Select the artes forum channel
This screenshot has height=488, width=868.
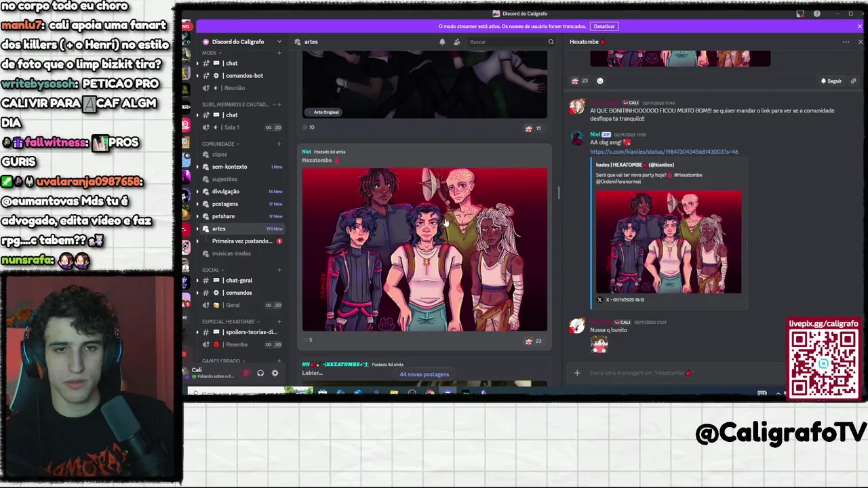[241, 228]
